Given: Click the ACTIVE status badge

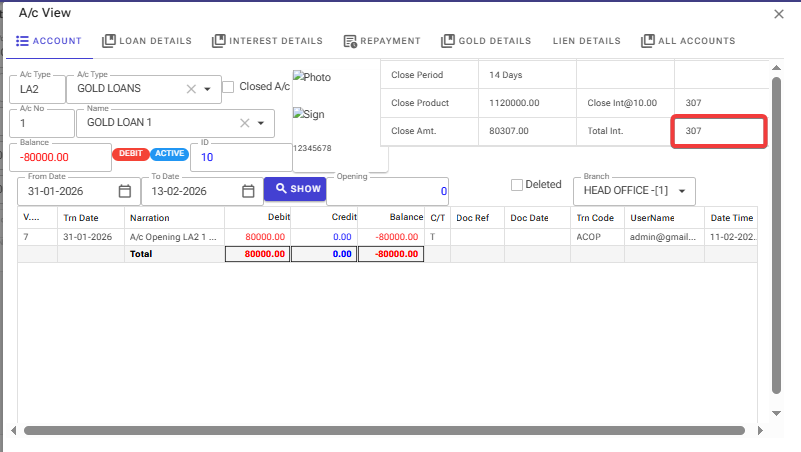Looking at the screenshot, I should point(168,155).
